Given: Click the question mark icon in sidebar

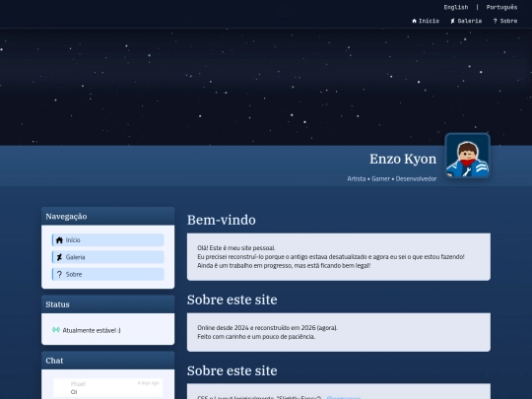Looking at the screenshot, I should (x=59, y=274).
